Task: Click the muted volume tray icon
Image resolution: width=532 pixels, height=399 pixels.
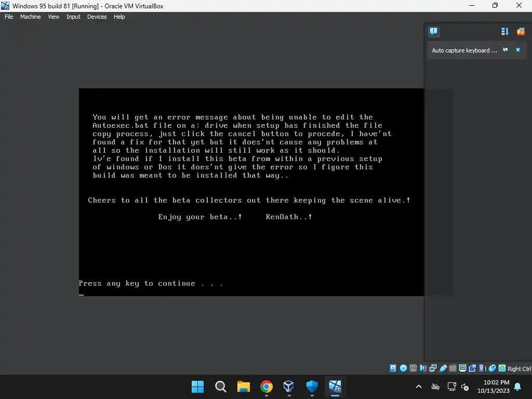Action: [465, 387]
